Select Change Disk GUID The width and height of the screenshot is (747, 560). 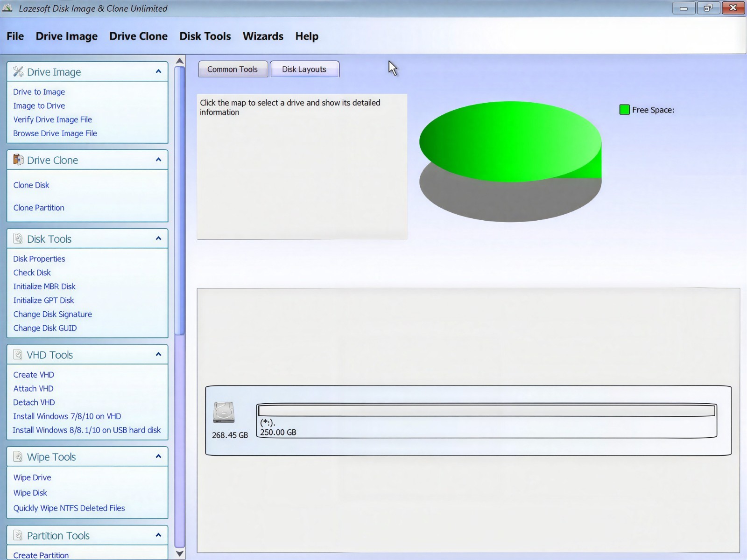pos(45,328)
